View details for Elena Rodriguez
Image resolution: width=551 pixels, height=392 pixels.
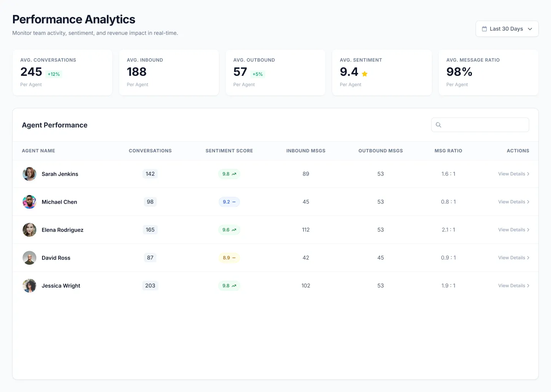click(x=512, y=230)
